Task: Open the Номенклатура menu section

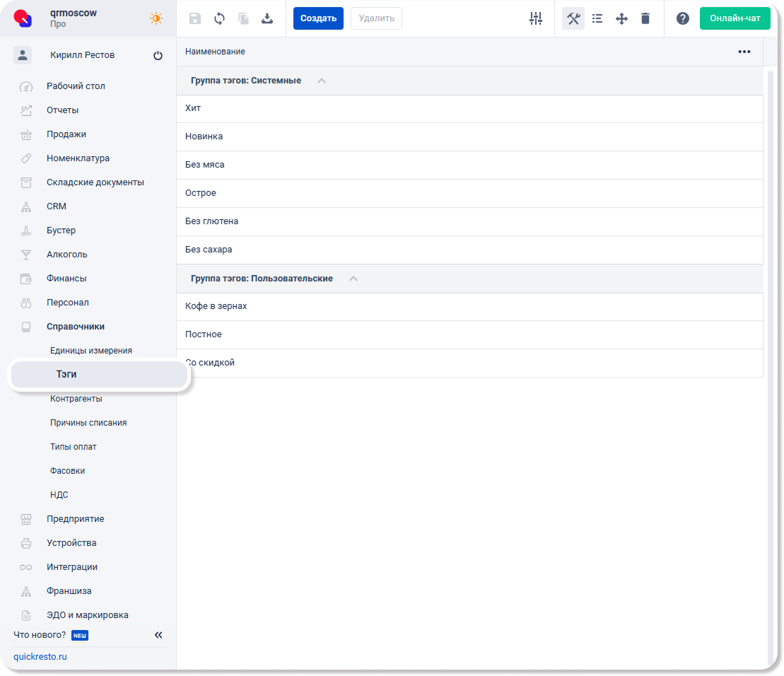Action: coord(78,158)
